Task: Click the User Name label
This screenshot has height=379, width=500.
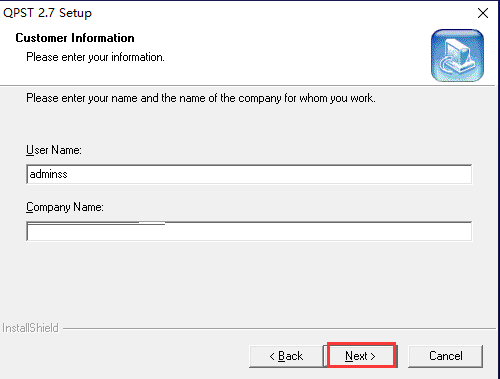Action: [54, 150]
